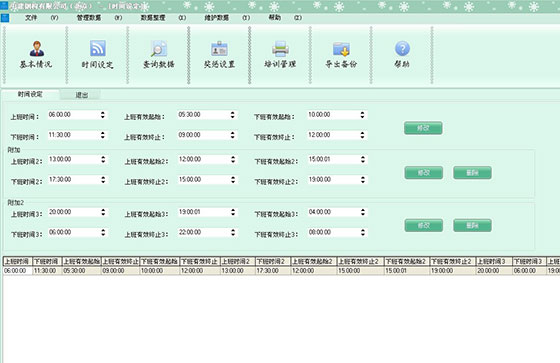Viewport: 560px width, 363px height.
Task: Click the 上班时间3 column header in the table
Action: tap(494, 262)
